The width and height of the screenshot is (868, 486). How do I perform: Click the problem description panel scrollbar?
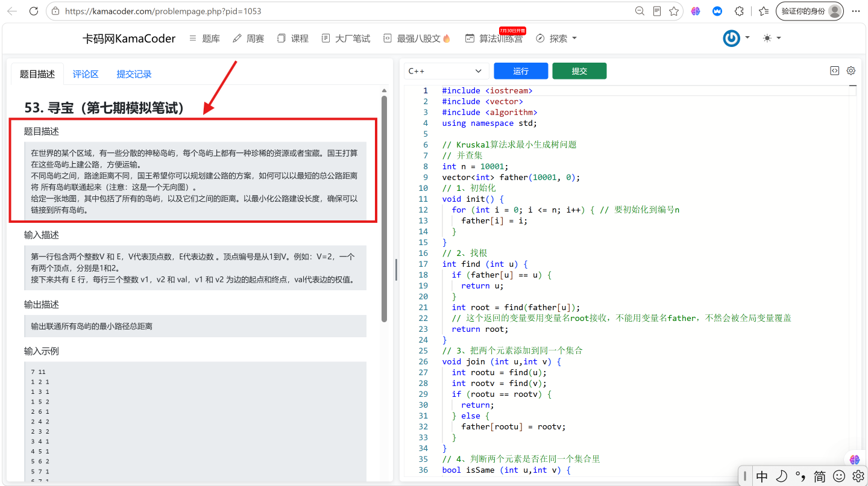coord(385,208)
